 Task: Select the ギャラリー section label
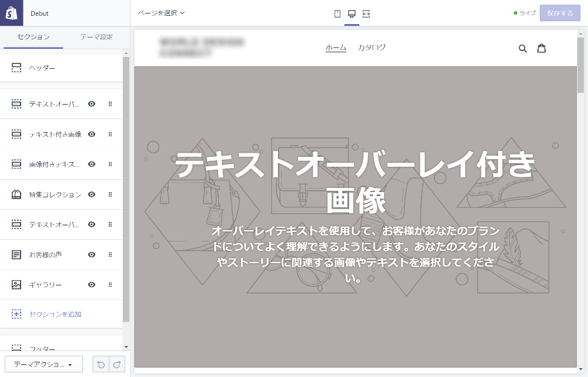pos(45,285)
